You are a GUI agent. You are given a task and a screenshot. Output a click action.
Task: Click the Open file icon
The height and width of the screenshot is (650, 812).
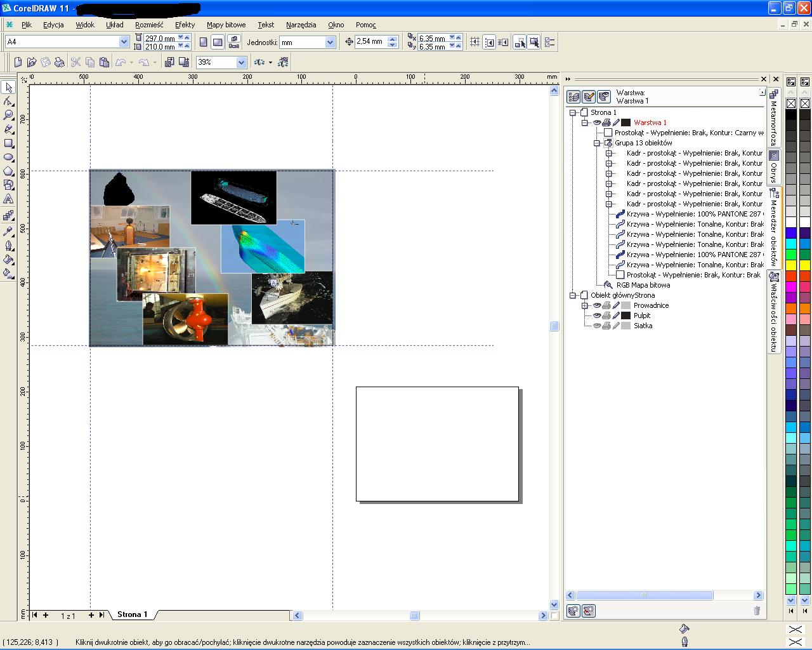(x=32, y=62)
